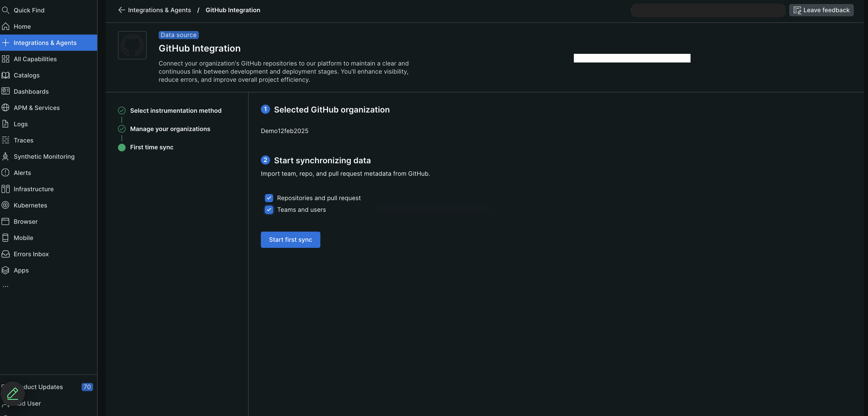
Task: Disable Teams and users sync
Action: coord(268,210)
